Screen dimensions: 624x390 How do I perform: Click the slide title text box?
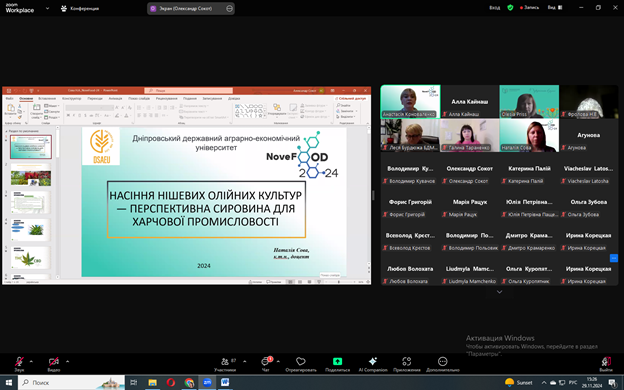click(x=206, y=209)
